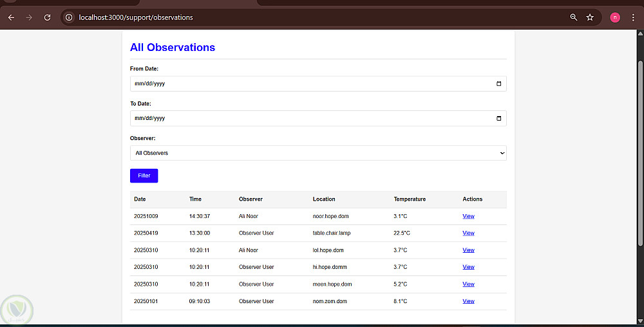Click the browser forward arrow
The image size is (644, 327).
[x=29, y=17]
